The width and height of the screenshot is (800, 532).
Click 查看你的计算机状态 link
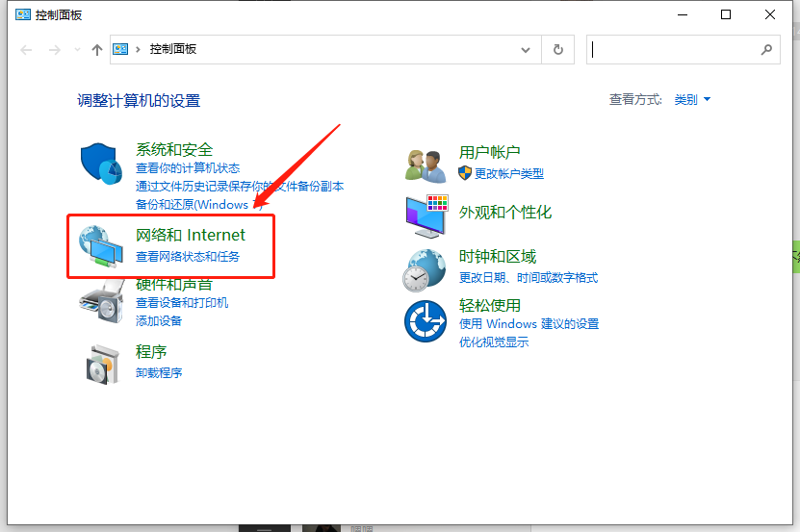[x=188, y=167]
